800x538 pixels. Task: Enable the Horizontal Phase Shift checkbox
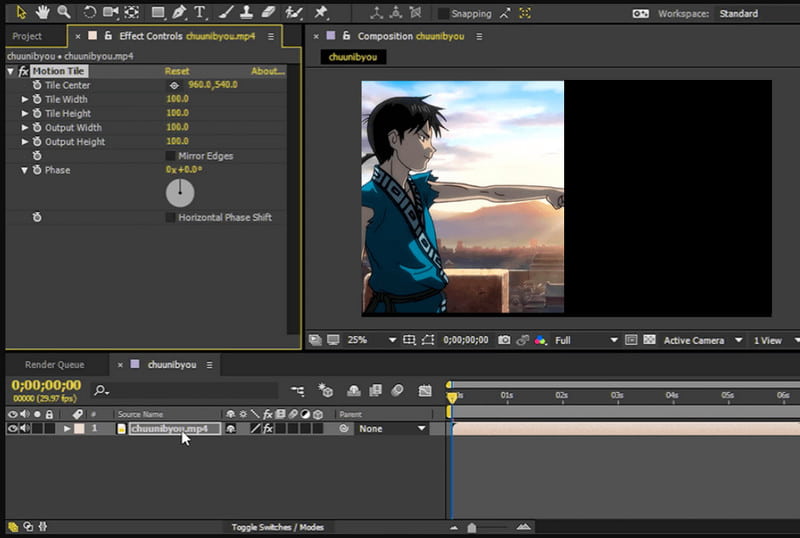click(170, 217)
